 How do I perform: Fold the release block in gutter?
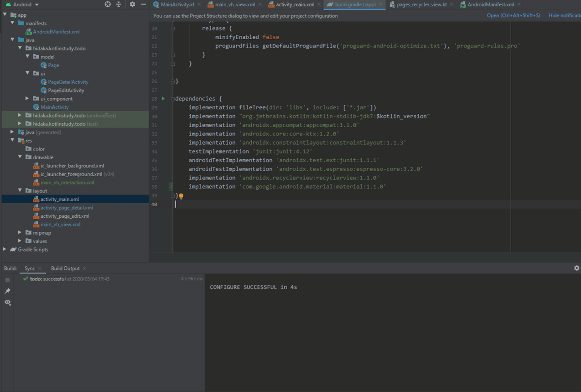coord(173,29)
